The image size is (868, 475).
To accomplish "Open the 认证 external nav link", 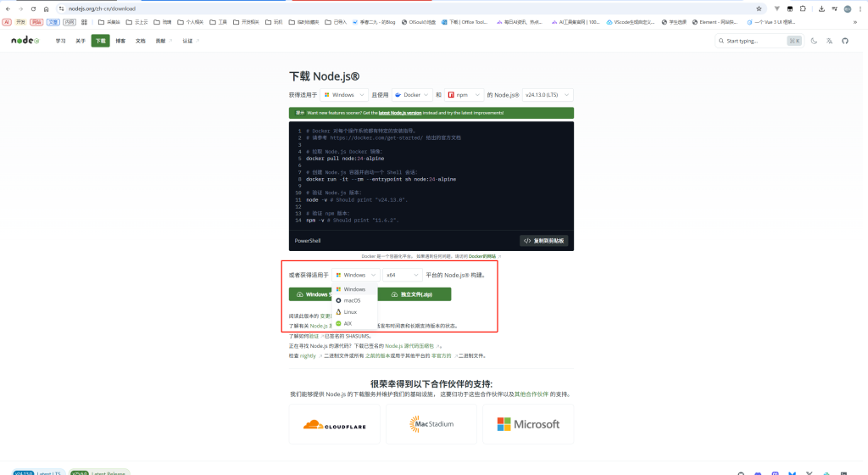I will (191, 41).
